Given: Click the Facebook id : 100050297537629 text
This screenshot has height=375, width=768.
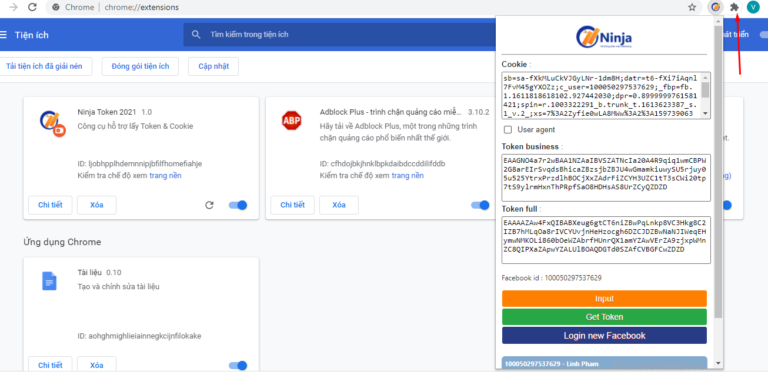Looking at the screenshot, I should 552,278.
